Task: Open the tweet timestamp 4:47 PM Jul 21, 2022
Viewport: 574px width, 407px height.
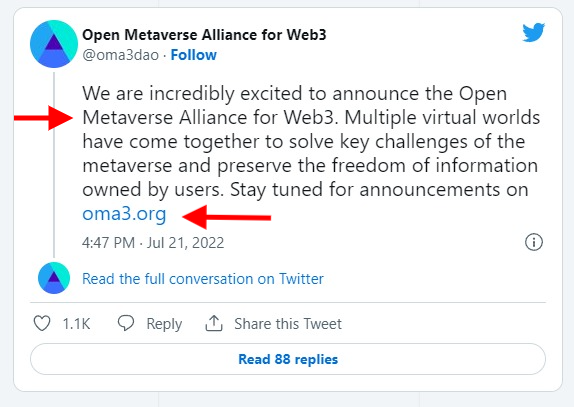Action: pyautogui.click(x=153, y=243)
